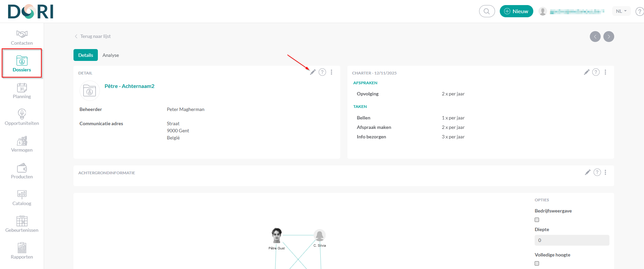Switch to the Analyse tab

(111, 55)
